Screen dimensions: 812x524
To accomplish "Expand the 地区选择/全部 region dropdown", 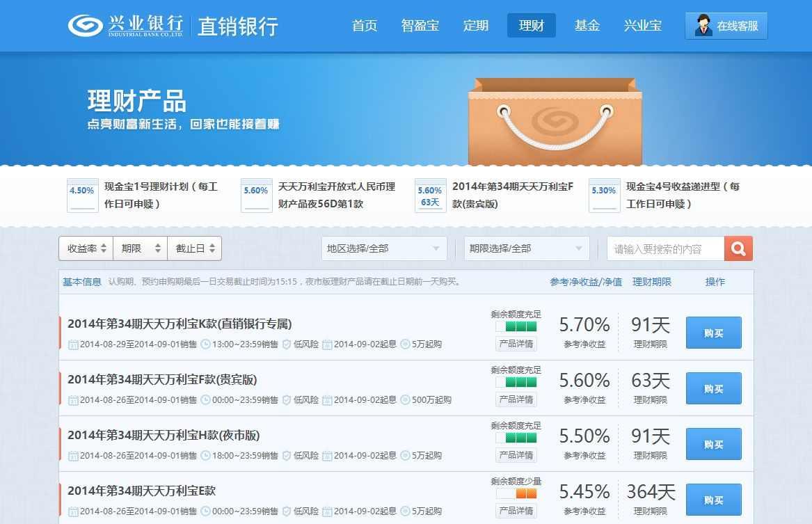I will pos(383,248).
